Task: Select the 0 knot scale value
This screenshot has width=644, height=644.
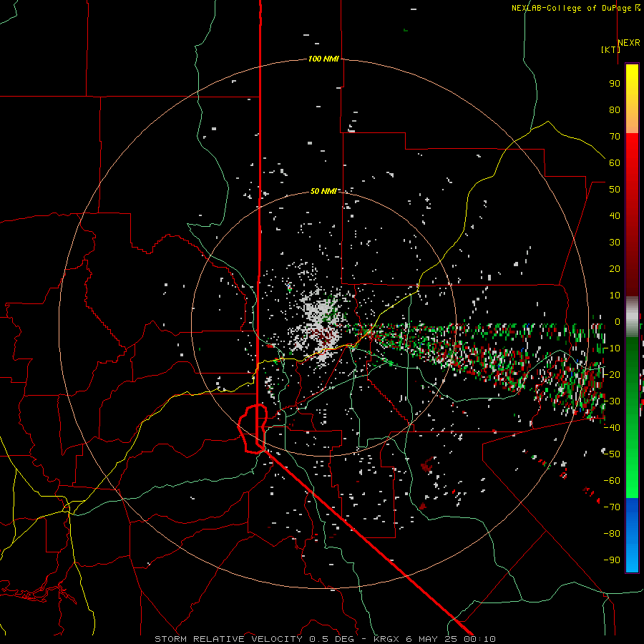Action: click(617, 321)
